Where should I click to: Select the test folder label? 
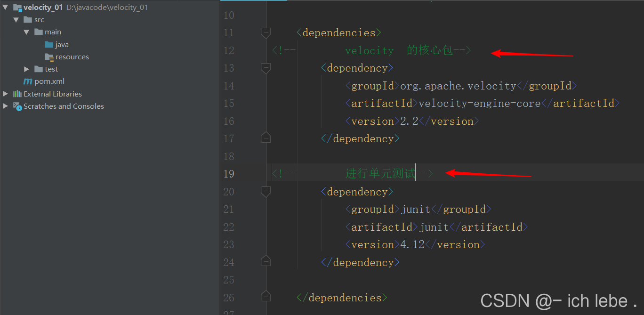pyautogui.click(x=51, y=69)
